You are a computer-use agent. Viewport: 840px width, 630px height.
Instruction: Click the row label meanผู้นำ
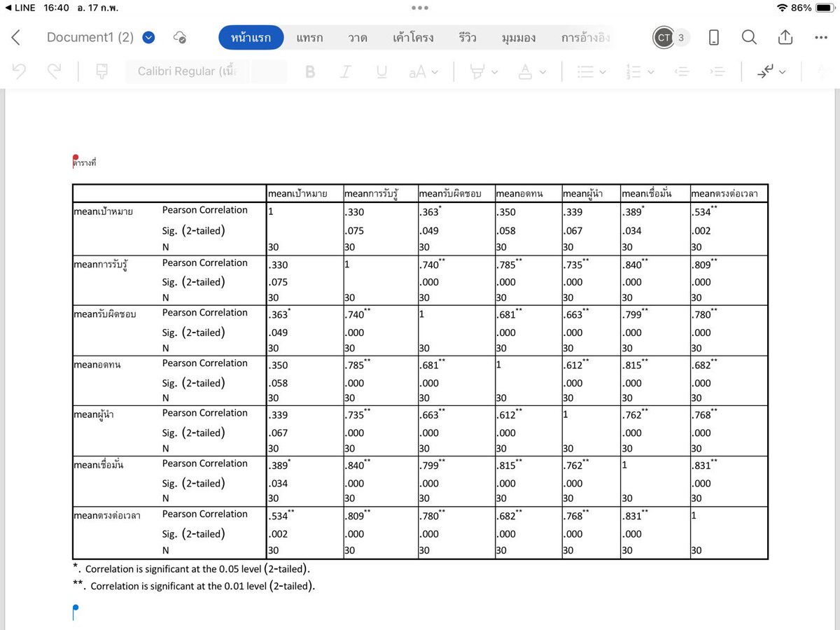tap(95, 414)
